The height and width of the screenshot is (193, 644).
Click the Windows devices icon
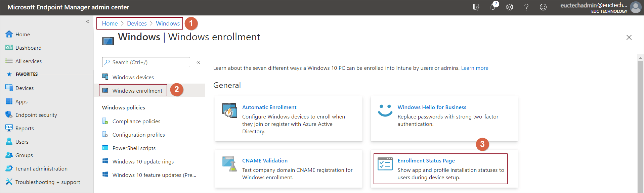tap(105, 77)
